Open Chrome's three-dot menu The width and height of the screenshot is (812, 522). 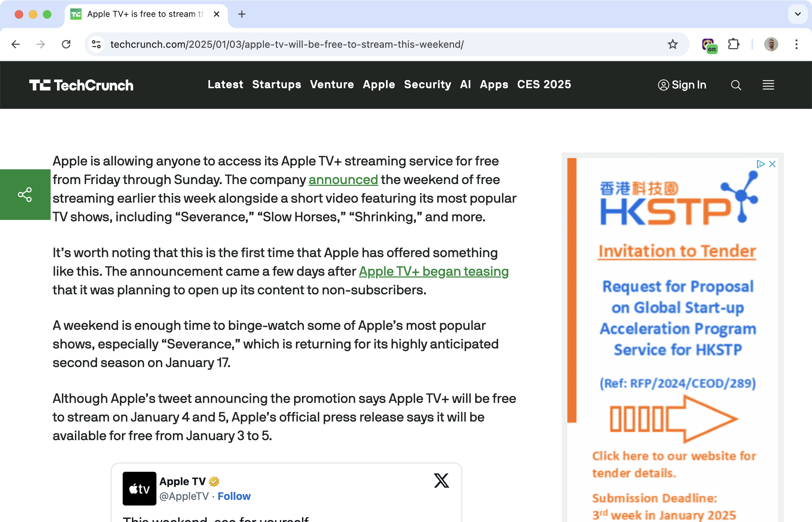pyautogui.click(x=796, y=44)
